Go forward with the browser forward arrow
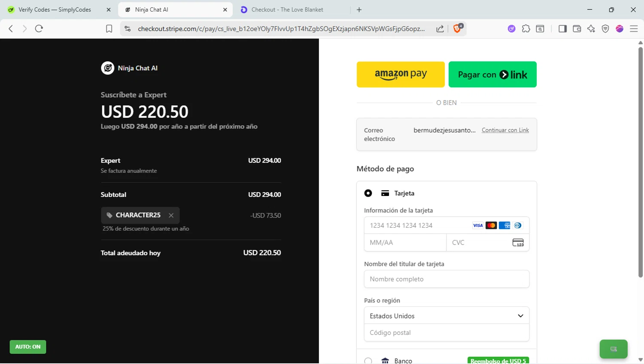The image size is (644, 364). pyautogui.click(x=24, y=29)
